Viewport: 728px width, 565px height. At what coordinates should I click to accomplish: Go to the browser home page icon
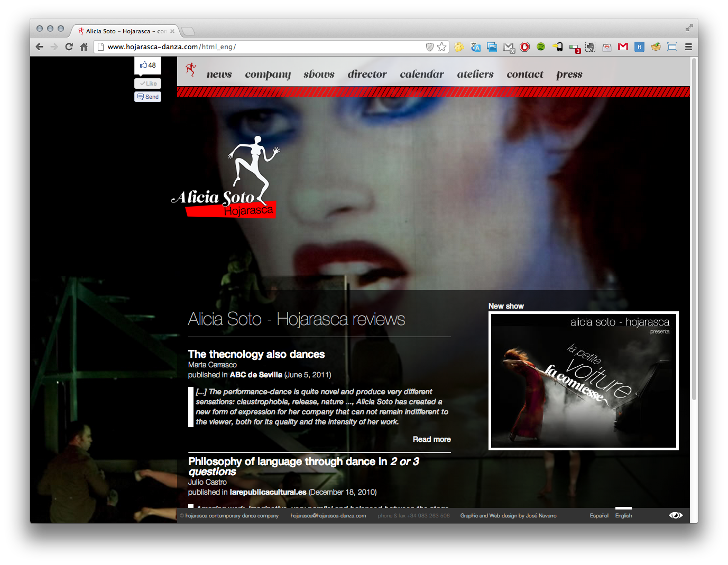point(84,47)
